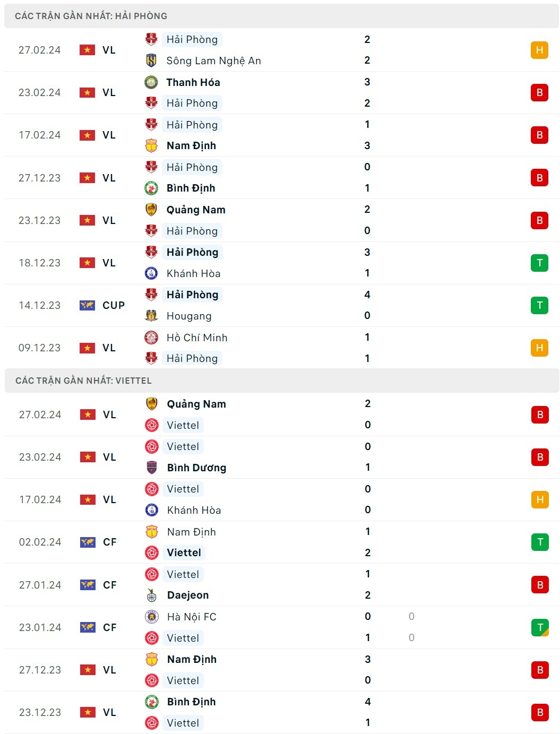Click the Bình Dương team crest
Image resolution: width=560 pixels, height=734 pixels.
(152, 468)
